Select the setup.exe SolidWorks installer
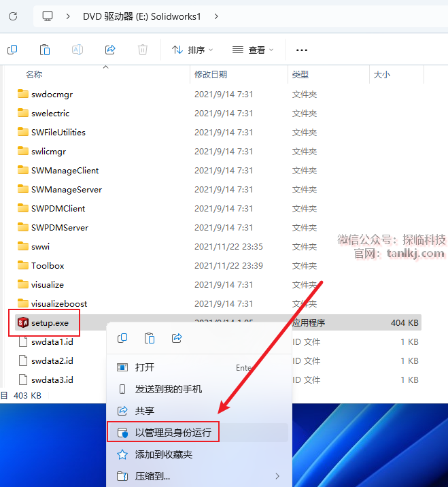The height and width of the screenshot is (487, 448). [x=43, y=322]
